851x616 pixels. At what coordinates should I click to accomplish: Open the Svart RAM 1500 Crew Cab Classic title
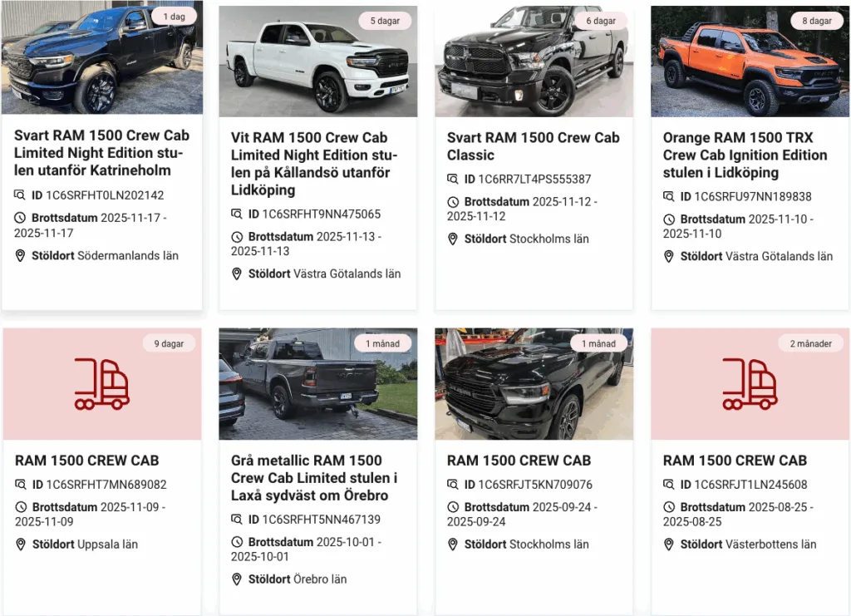point(533,146)
